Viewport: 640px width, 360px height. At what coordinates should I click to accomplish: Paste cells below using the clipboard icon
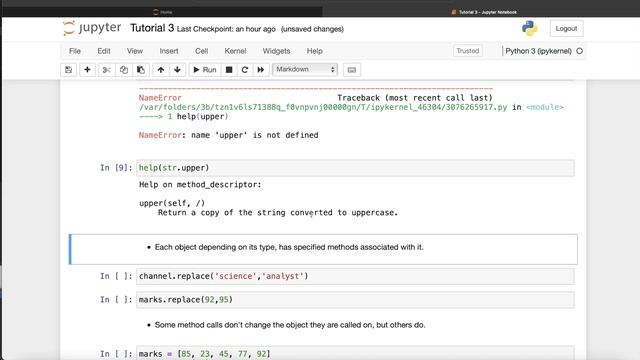141,70
